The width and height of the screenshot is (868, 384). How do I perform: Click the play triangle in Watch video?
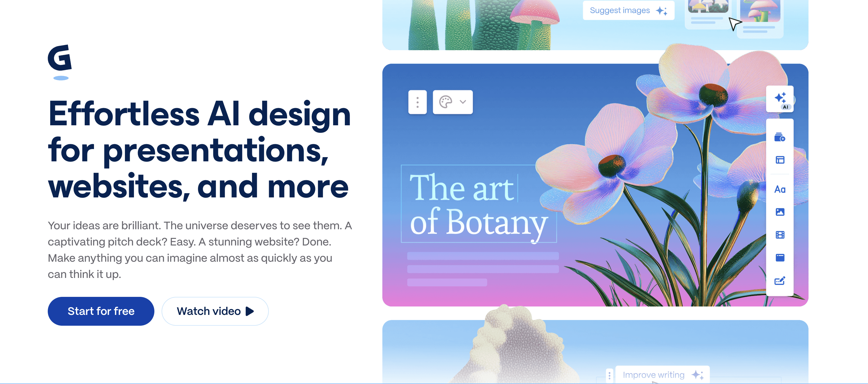[x=250, y=311]
